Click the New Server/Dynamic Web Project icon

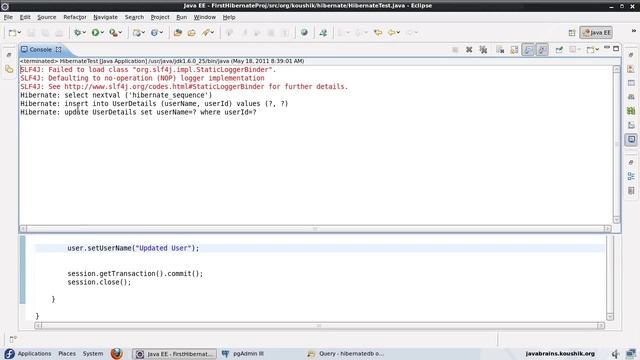(x=137, y=33)
